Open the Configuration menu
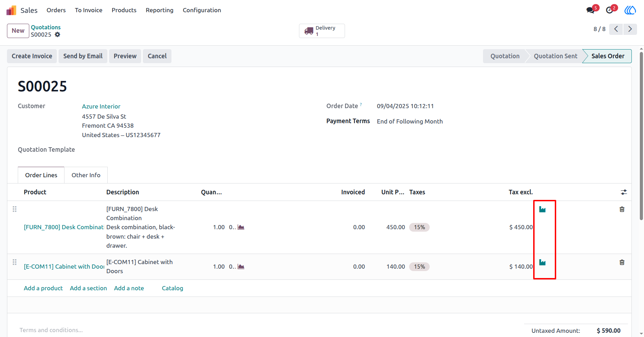644x337 pixels. (x=202, y=10)
